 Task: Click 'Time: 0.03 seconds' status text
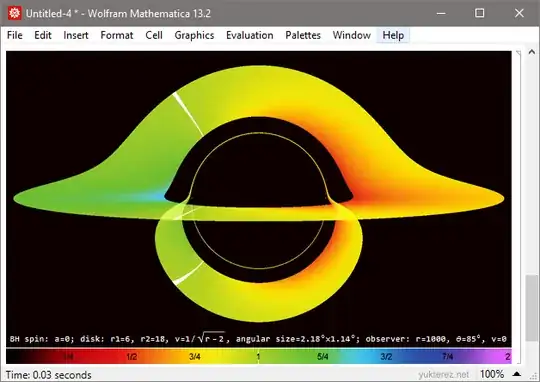[49, 375]
